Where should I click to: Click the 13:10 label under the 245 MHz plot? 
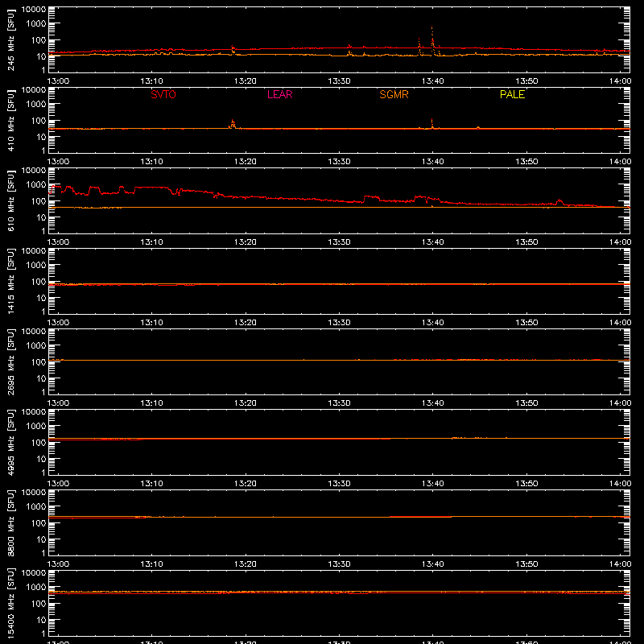point(151,81)
